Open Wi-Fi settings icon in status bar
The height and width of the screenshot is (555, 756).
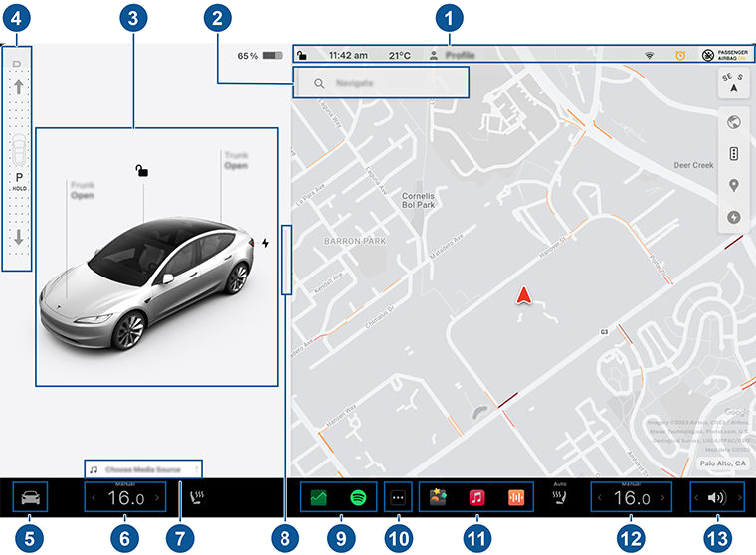coord(649,56)
